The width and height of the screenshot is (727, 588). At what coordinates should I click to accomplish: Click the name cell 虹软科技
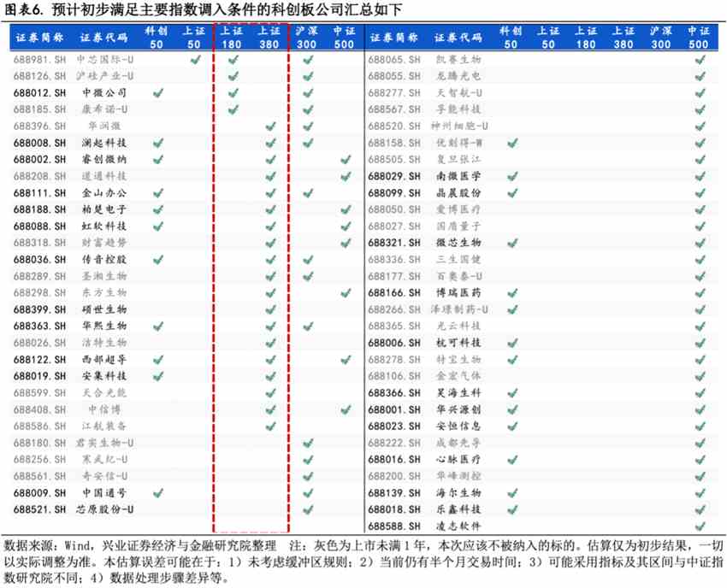tap(104, 226)
